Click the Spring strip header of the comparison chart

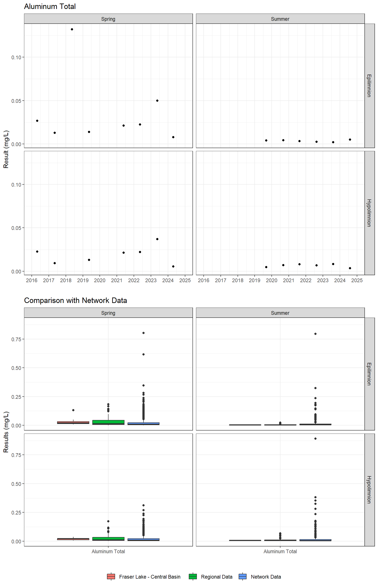coord(108,313)
